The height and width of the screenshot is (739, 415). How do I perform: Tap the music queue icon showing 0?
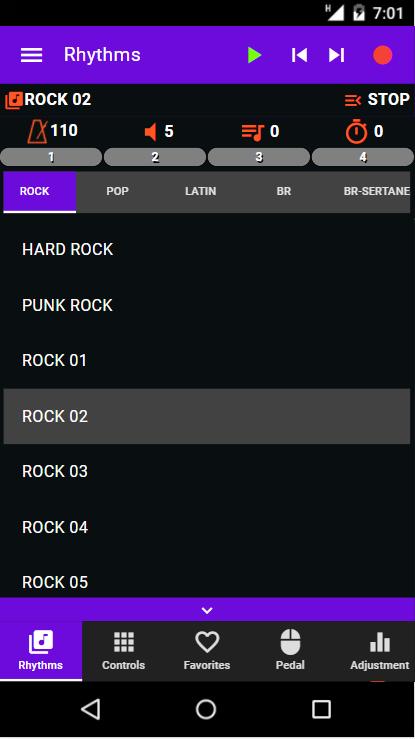pyautogui.click(x=252, y=132)
